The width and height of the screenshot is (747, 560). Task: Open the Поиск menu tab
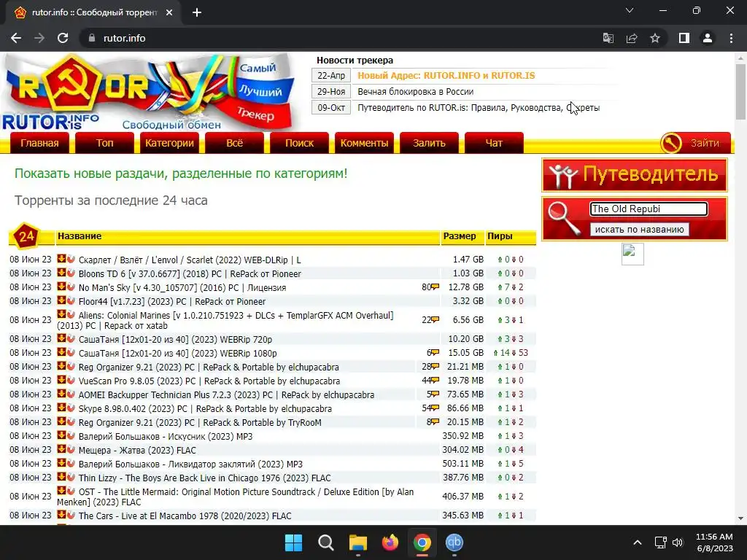[x=299, y=143]
